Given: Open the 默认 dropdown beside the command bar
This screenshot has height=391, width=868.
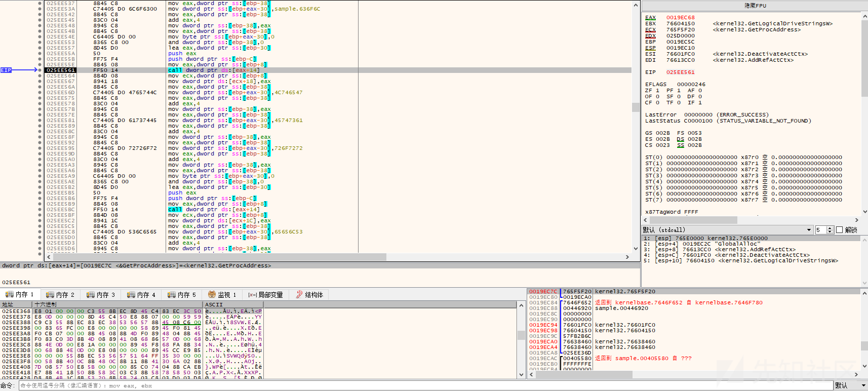Looking at the screenshot, I should (x=850, y=386).
